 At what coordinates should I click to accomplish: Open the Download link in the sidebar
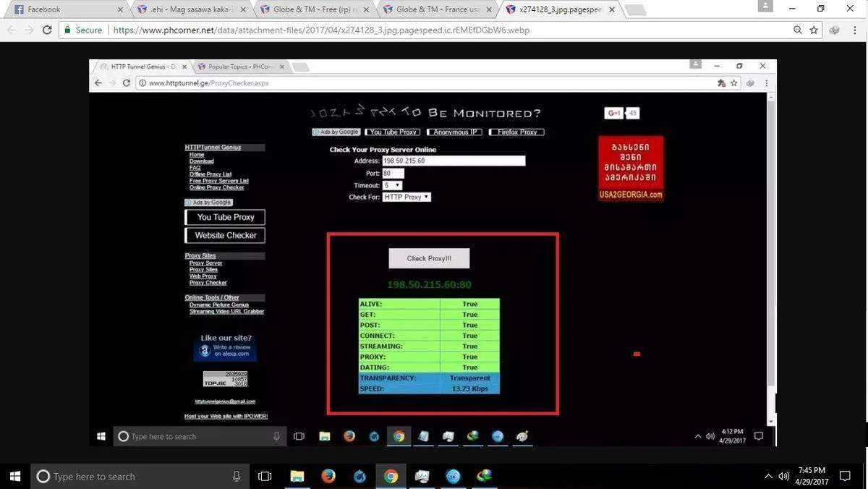tap(201, 161)
